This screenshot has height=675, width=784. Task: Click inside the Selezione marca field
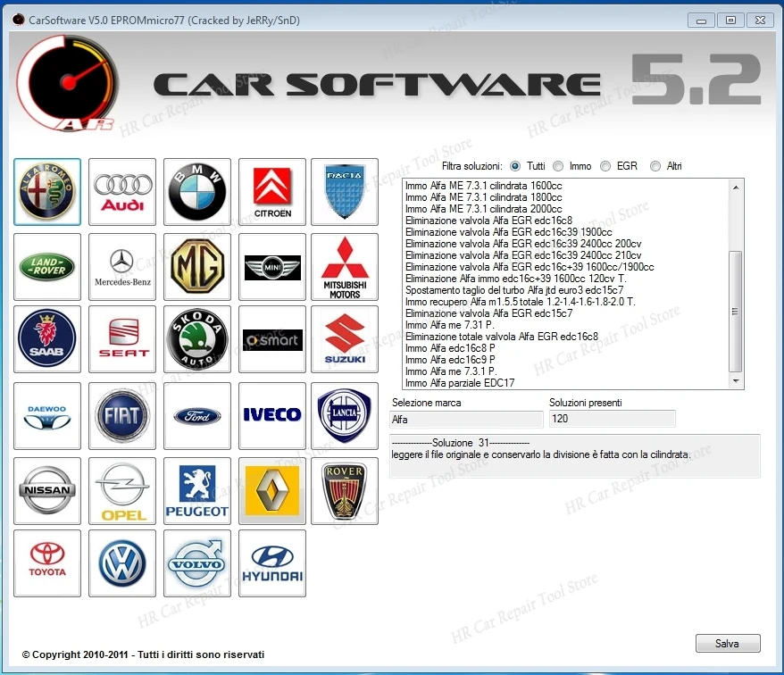coord(464,419)
